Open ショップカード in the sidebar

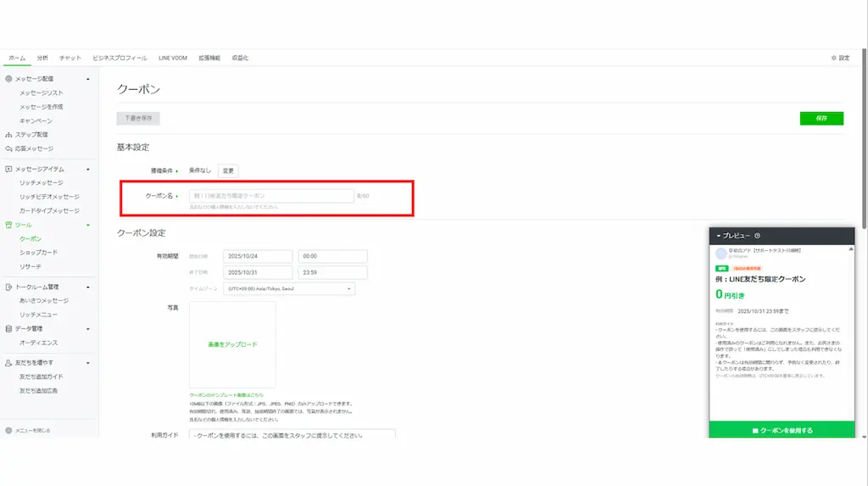coord(39,253)
